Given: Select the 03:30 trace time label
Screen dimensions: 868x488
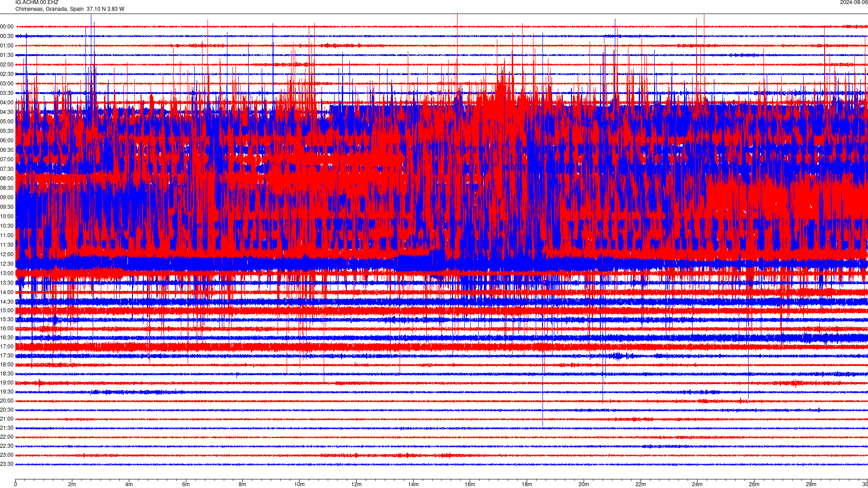Looking at the screenshot, I should (7, 93).
